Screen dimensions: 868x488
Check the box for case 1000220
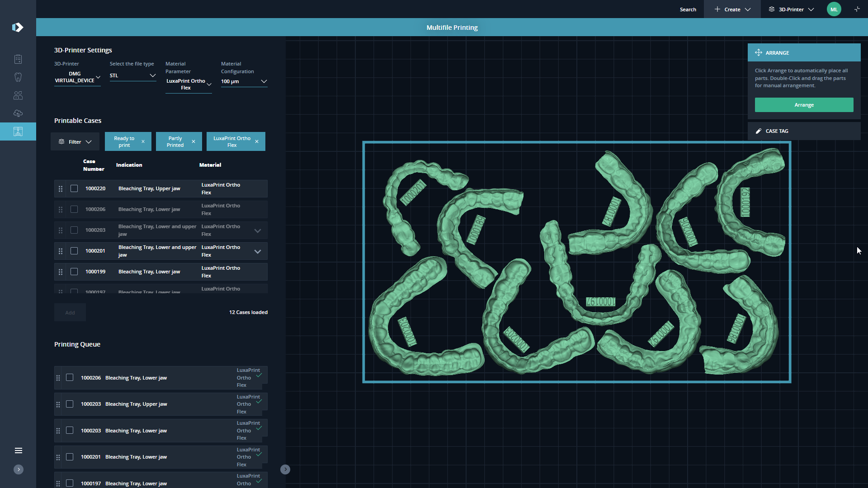tap(74, 188)
